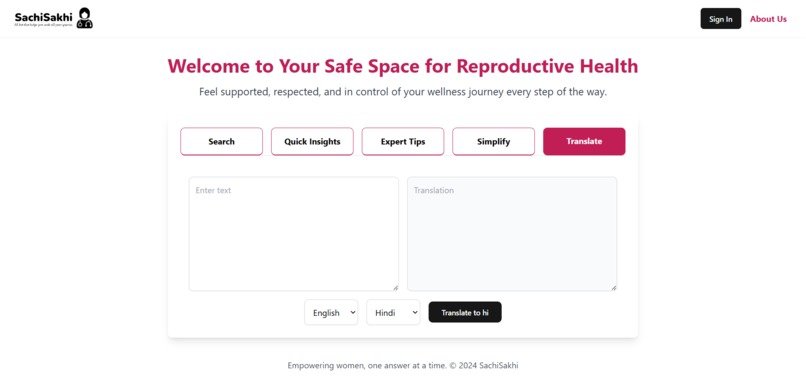Click the SachiSakhi brand name text

[44, 17]
